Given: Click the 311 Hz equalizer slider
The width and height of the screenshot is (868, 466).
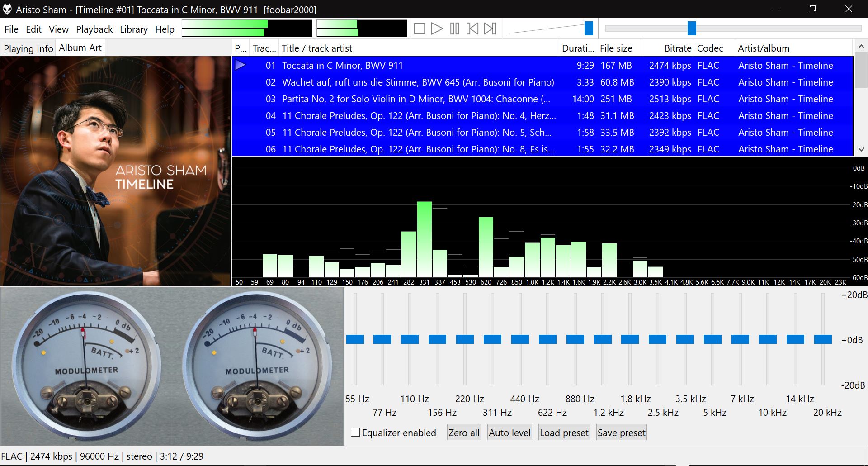Looking at the screenshot, I should point(493,339).
